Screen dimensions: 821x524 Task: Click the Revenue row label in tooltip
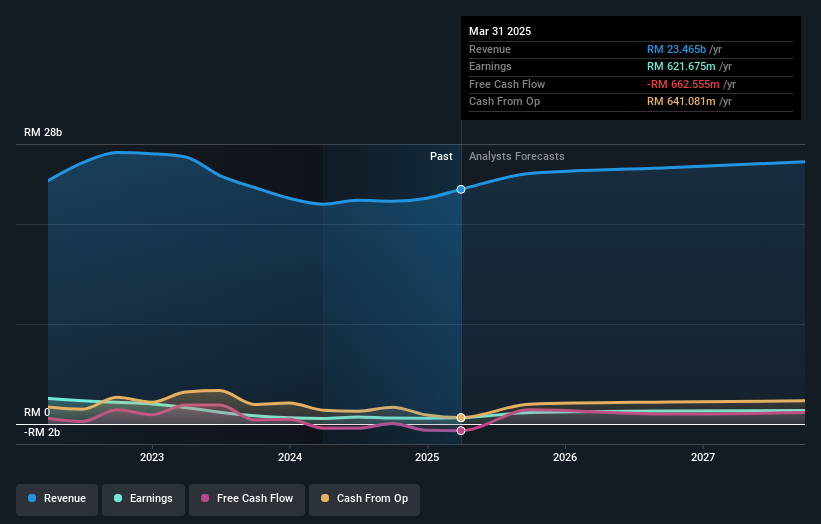coord(490,49)
